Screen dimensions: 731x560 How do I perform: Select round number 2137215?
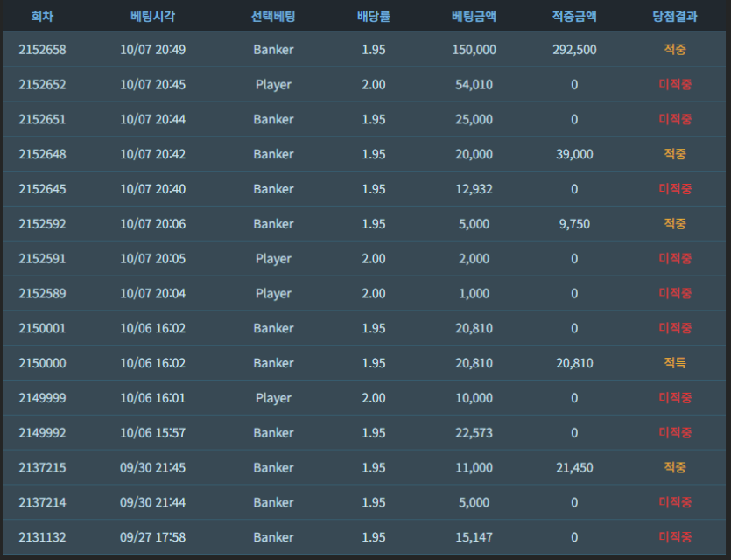(x=42, y=467)
